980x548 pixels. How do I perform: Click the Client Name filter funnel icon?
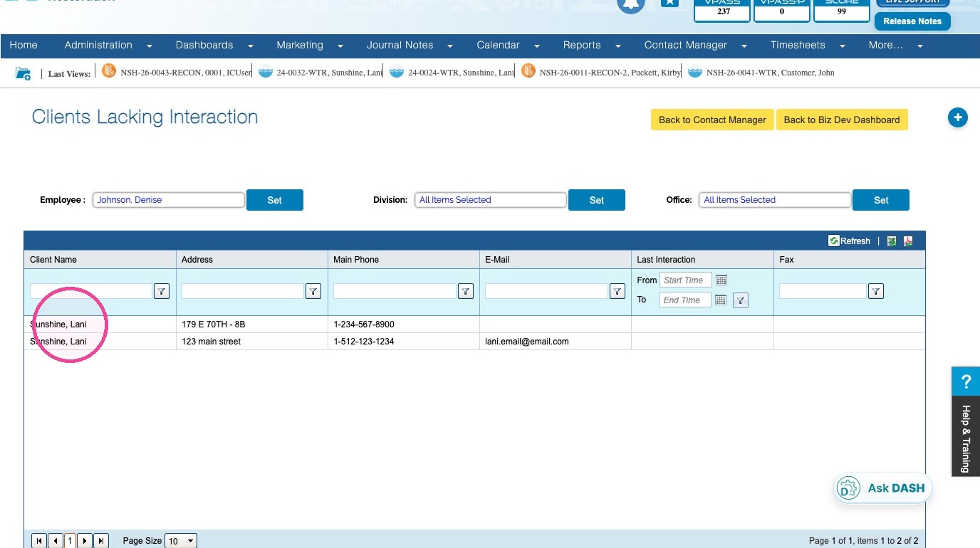click(162, 290)
